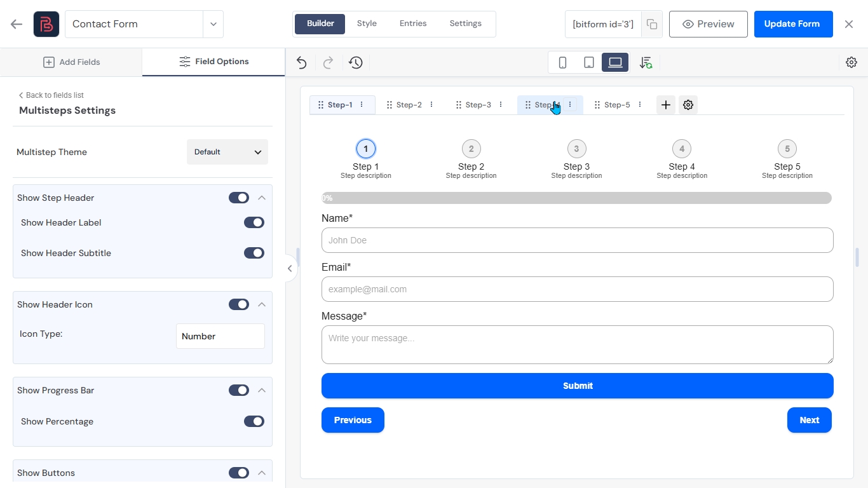Image resolution: width=868 pixels, height=488 pixels.
Task: Redo the last change
Action: pyautogui.click(x=329, y=62)
